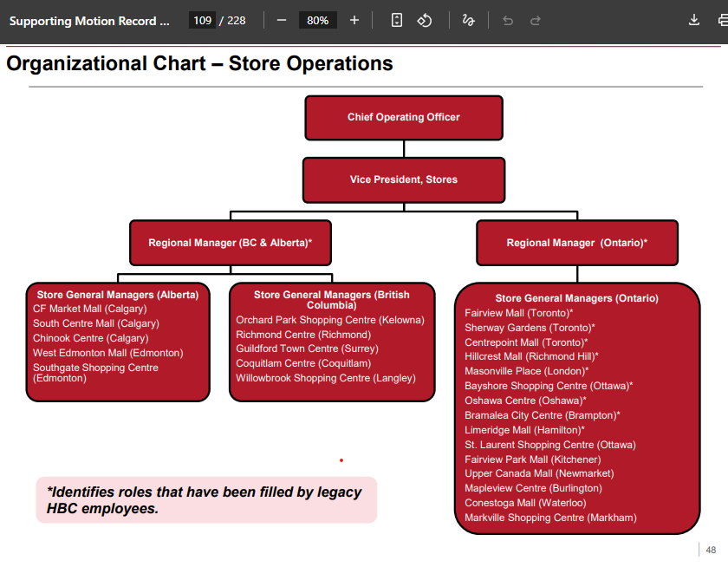Redo the annotation
Image resolution: width=728 pixels, height=567 pixels.
tap(536, 21)
